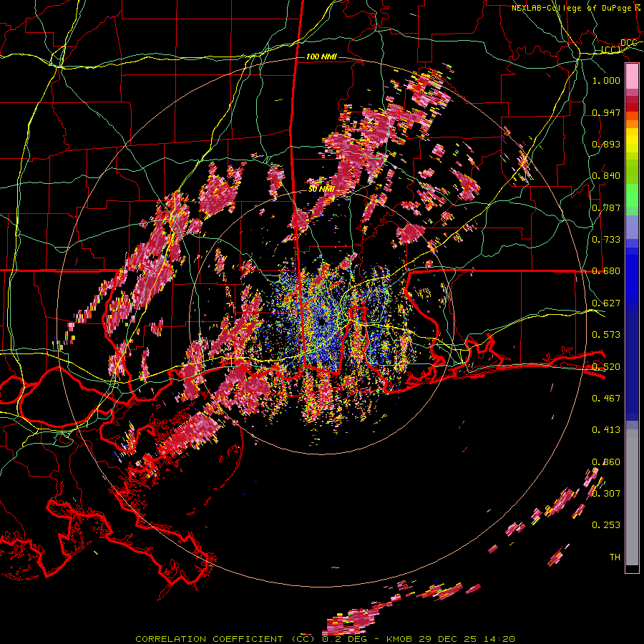Select the 0.733 legend value
The image size is (644, 644).
(606, 240)
